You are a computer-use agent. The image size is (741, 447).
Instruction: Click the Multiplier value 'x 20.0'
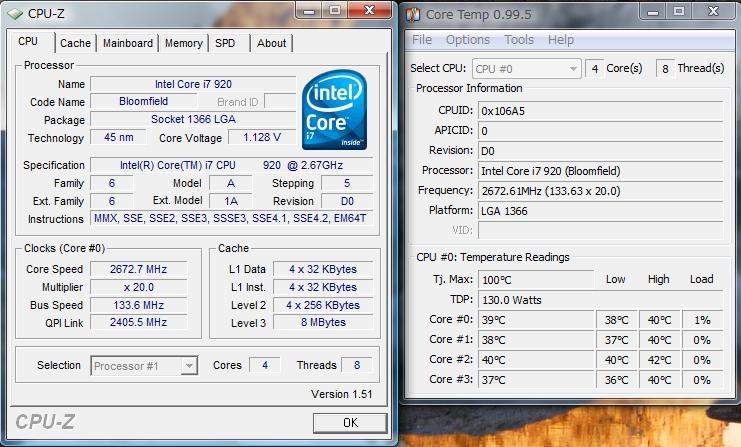pyautogui.click(x=138, y=287)
